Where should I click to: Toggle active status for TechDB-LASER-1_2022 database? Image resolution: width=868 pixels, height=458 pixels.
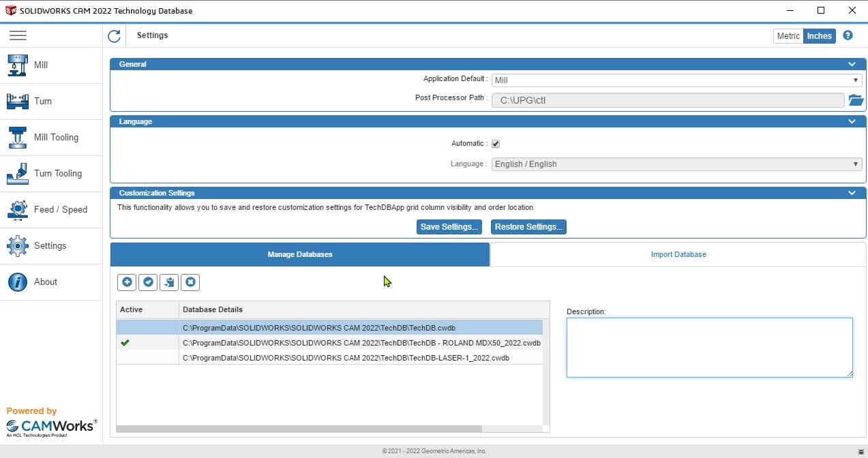[125, 357]
